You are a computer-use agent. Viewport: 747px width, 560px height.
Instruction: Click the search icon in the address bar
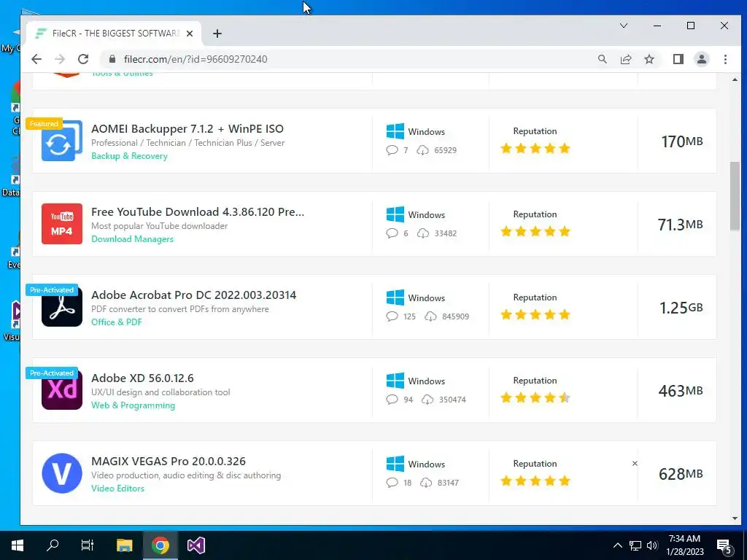click(x=602, y=59)
